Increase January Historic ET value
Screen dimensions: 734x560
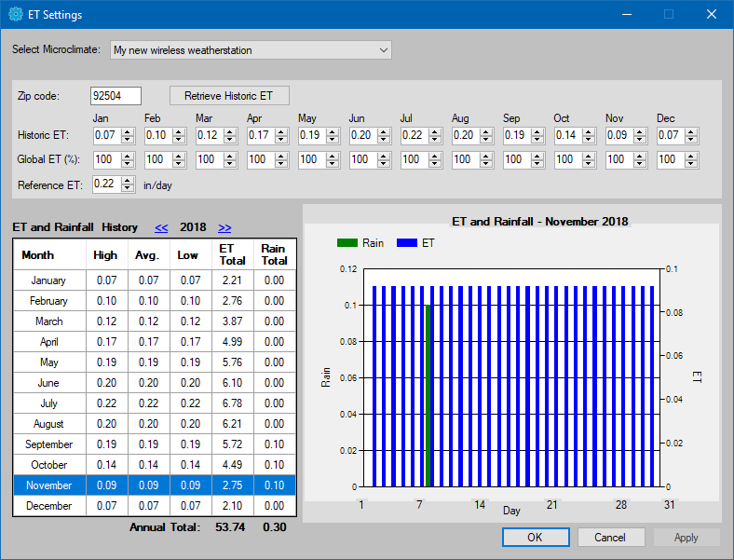pyautogui.click(x=128, y=132)
